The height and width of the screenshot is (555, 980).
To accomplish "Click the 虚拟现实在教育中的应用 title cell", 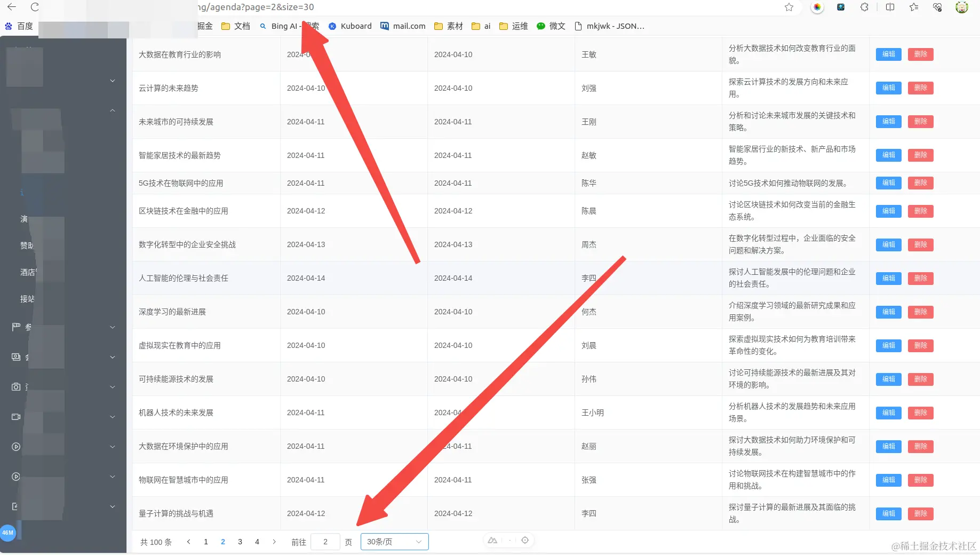I will point(180,345).
